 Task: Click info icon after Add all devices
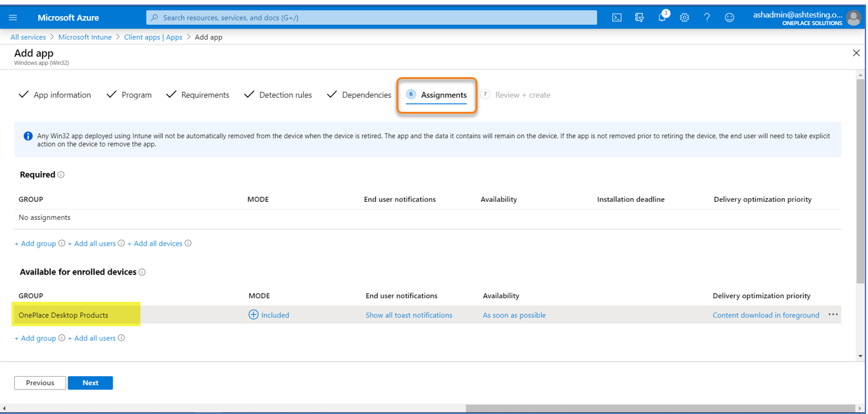click(x=189, y=244)
